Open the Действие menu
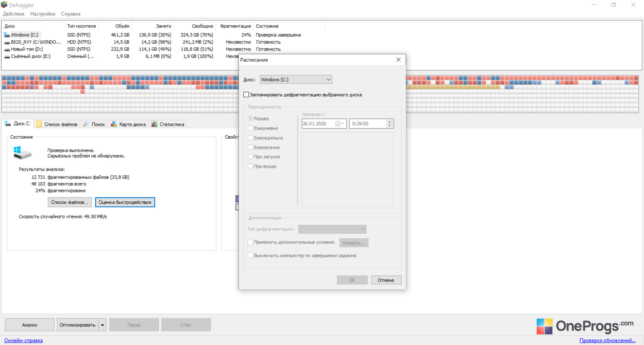The image size is (644, 345). [14, 14]
